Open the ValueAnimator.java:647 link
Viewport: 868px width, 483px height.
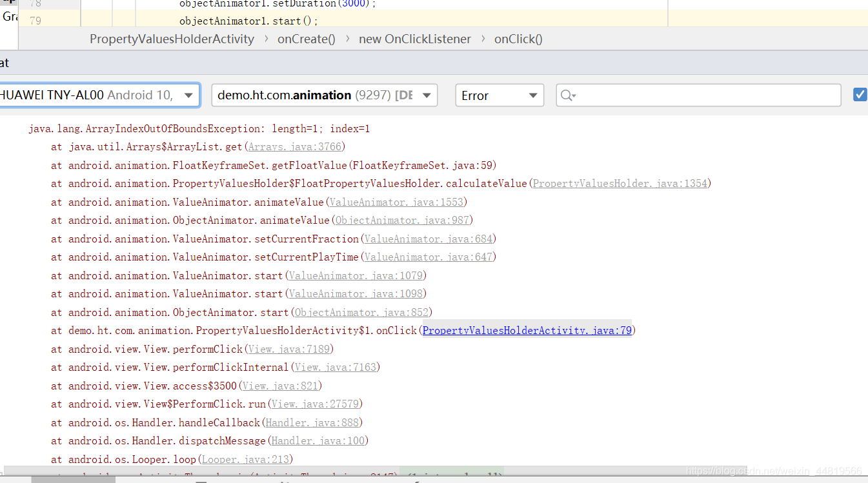(429, 257)
